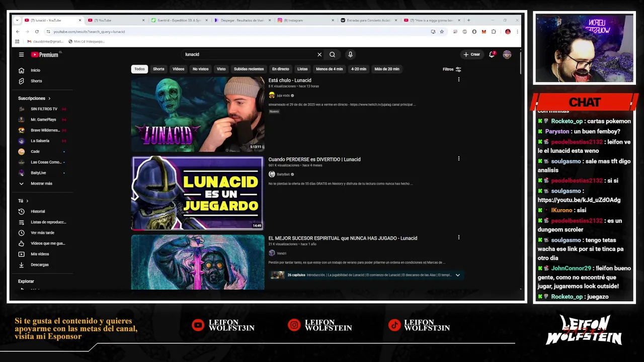Activate voice search microphone icon
Image resolution: width=644 pixels, height=362 pixels.
coord(350,54)
